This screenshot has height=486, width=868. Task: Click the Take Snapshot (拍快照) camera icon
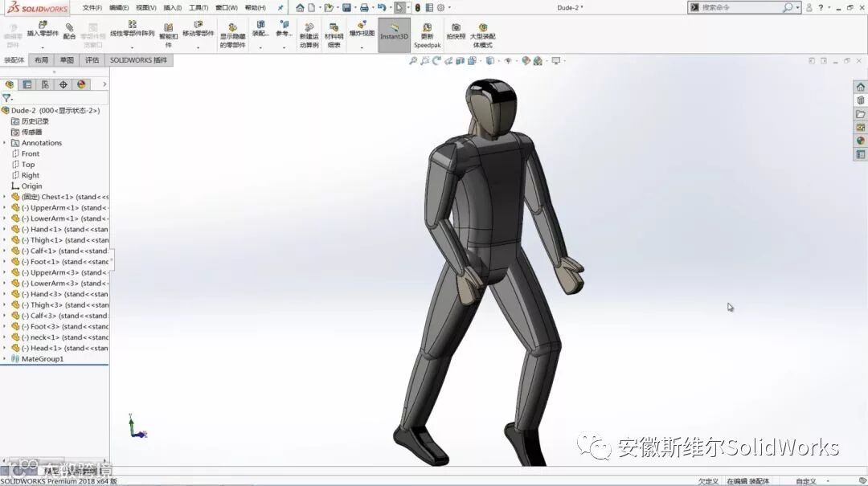[x=456, y=27]
